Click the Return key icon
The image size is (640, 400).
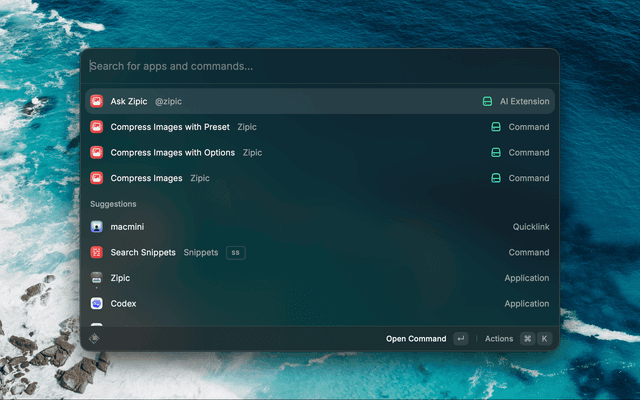(461, 339)
